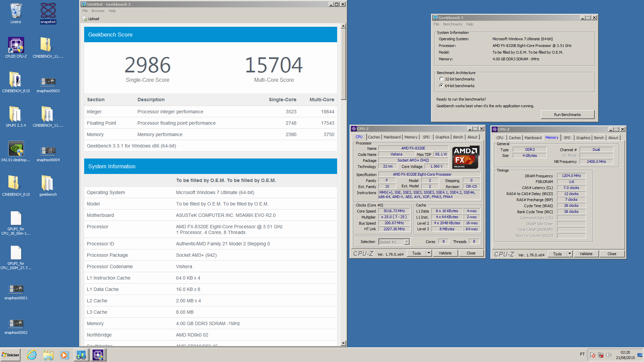Click Close button in left CPU-Z window
This screenshot has width=644, height=362.
coord(471,253)
